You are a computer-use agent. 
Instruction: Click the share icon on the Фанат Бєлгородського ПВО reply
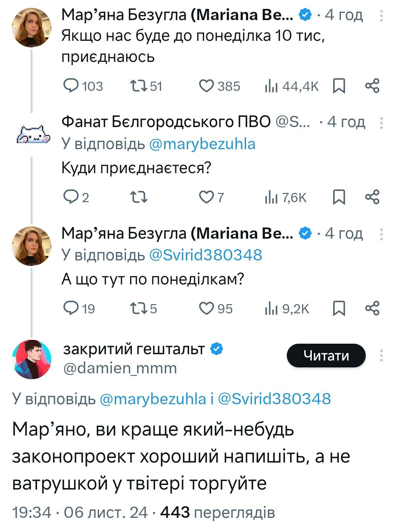pos(372,197)
